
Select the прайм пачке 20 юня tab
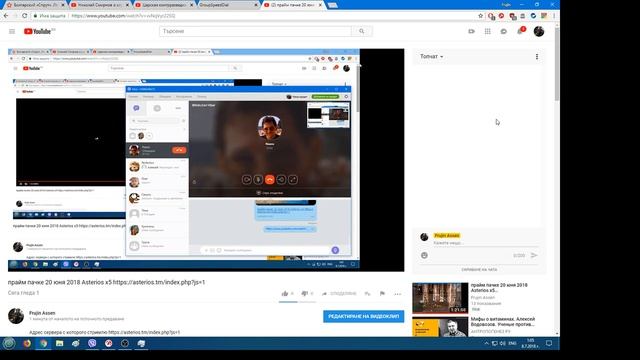tap(292, 5)
